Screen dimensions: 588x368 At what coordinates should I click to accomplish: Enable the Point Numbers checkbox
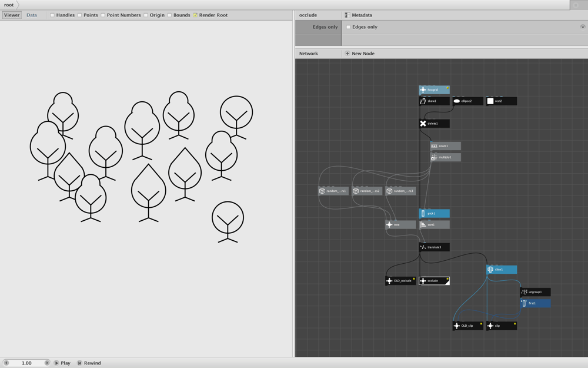pyautogui.click(x=103, y=15)
